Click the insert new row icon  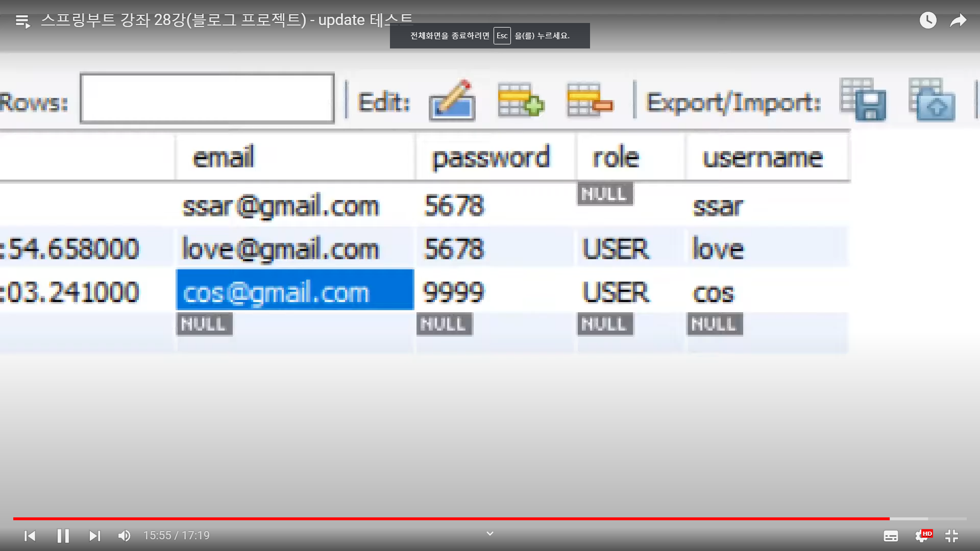[x=521, y=101]
